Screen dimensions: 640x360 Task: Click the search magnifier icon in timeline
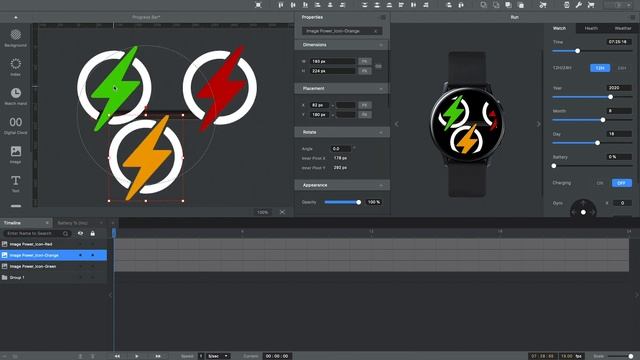click(65, 233)
